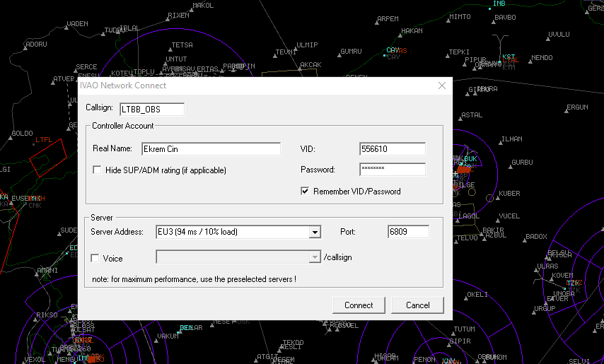Select the HAKAN waypoint label
Image resolution: width=604 pixels, height=364 pixels.
point(412,31)
